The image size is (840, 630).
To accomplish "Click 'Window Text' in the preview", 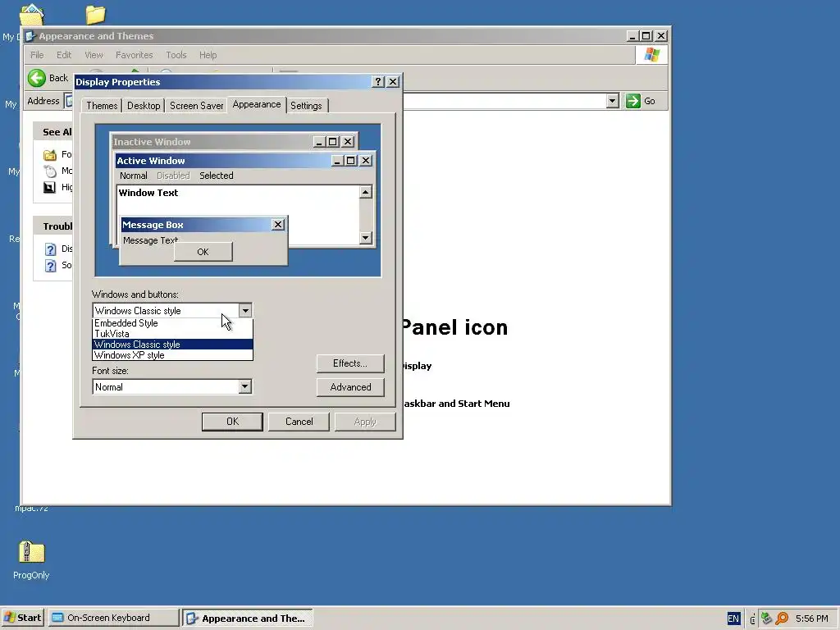I will [148, 193].
